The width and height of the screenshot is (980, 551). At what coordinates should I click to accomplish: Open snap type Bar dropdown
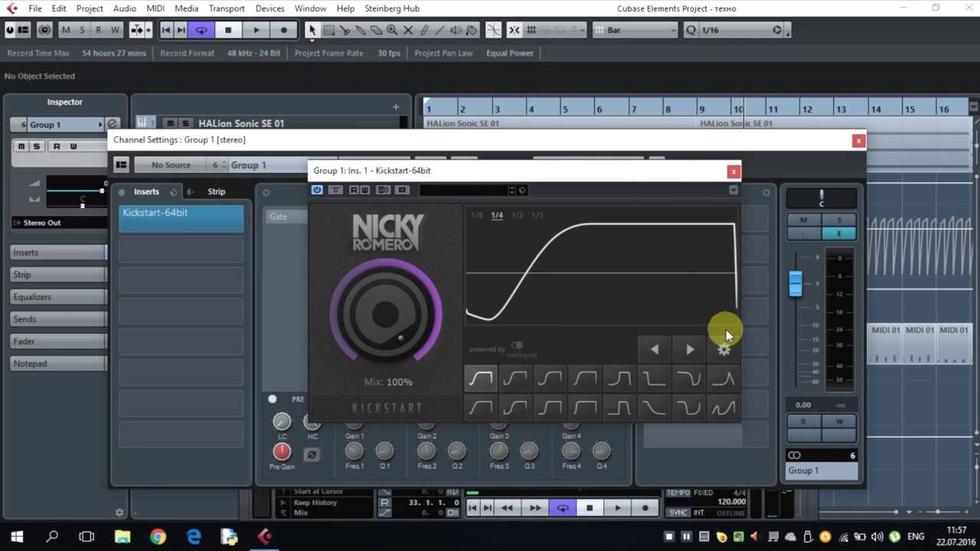635,30
